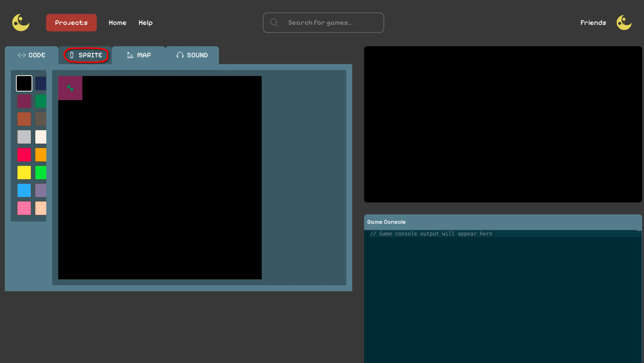The image size is (644, 363).
Task: Click the Game Console header
Action: pos(503,222)
